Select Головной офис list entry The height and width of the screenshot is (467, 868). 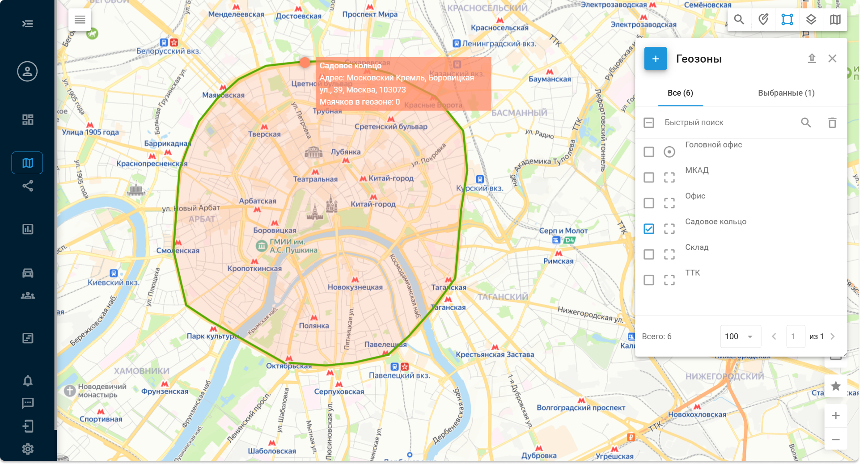coord(714,145)
